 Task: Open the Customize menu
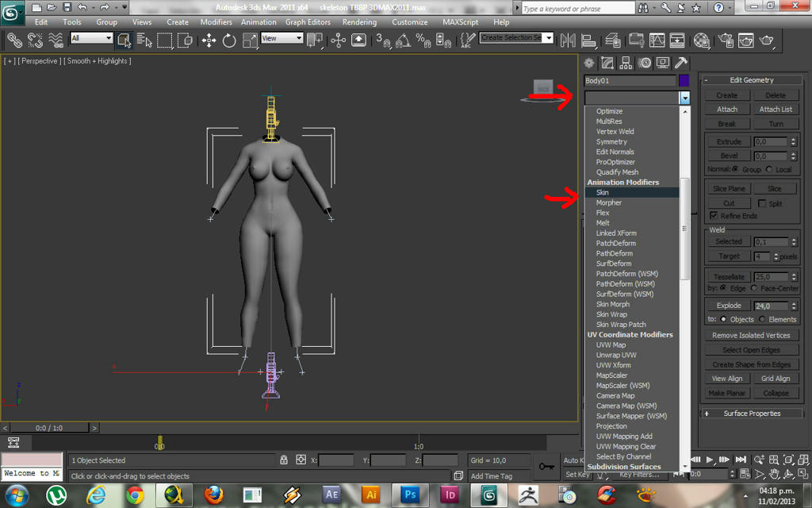[x=410, y=21]
